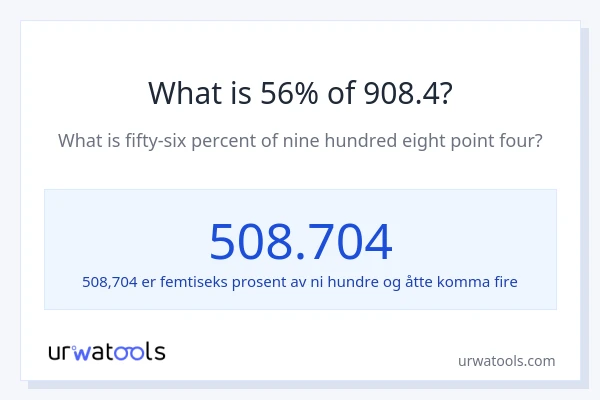The width and height of the screenshot is (600, 400).
Task: Click 'femtiseks prosent' in the blue caption
Action: 222,282
